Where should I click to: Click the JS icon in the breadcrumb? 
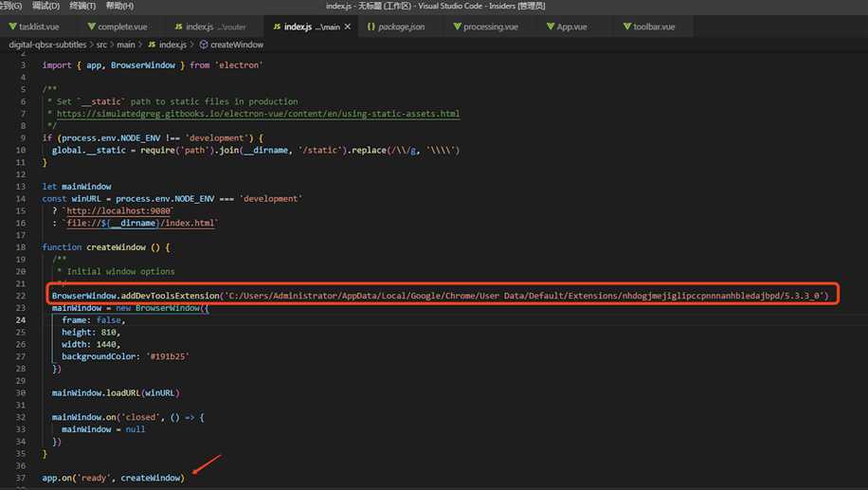click(152, 45)
